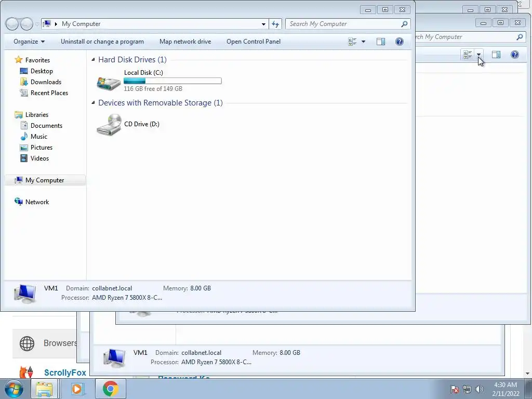This screenshot has height=399, width=532.
Task: Open Windows Media Player from taskbar
Action: pos(77,389)
